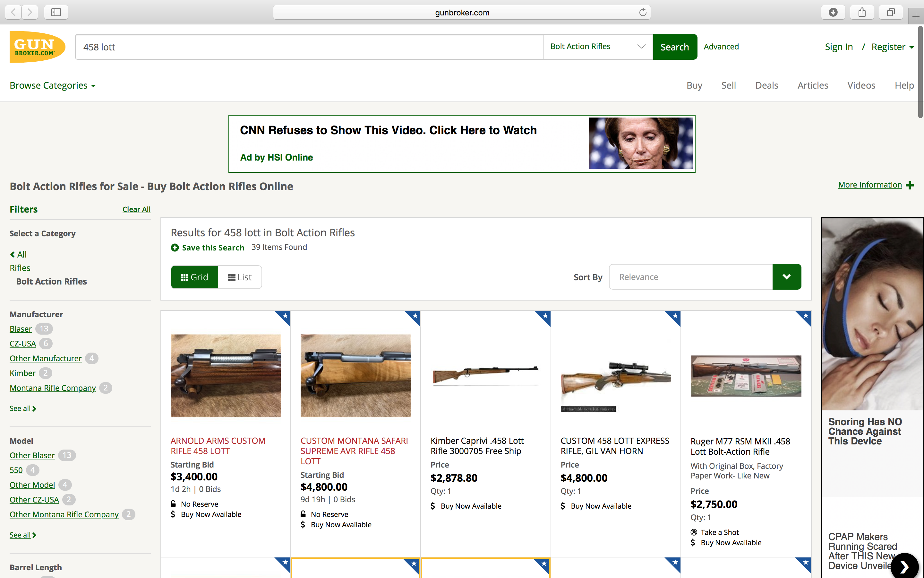Open the Videos menu item
The height and width of the screenshot is (578, 924).
click(x=861, y=85)
